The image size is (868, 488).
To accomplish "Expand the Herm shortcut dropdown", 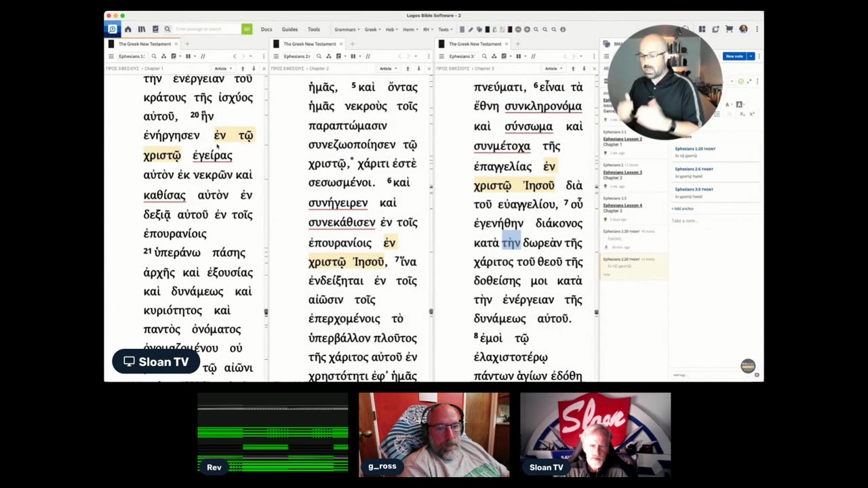I will 410,29.
